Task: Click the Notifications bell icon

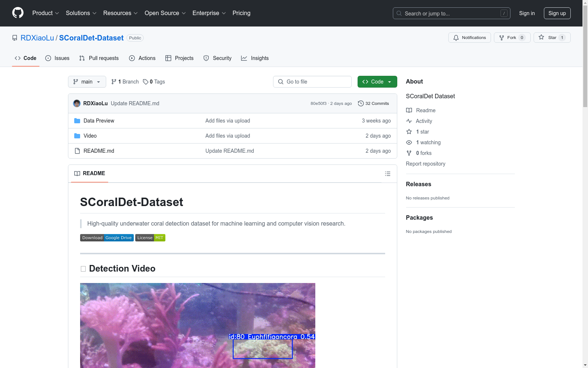Action: 456,38
